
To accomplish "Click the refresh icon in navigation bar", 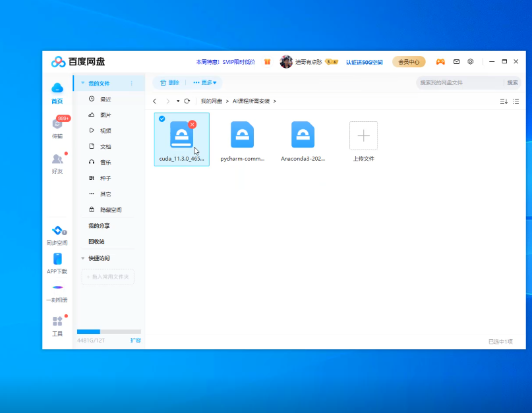I will [187, 101].
